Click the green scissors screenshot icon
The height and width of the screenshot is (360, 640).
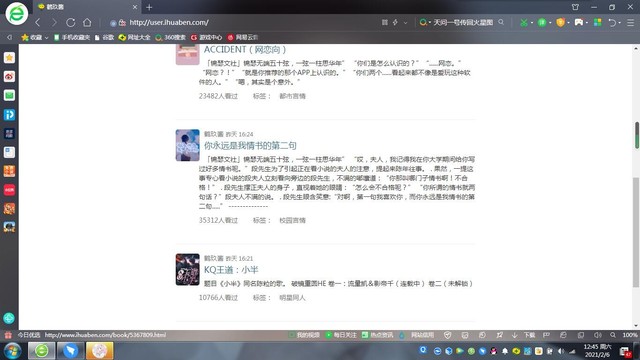tap(523, 22)
